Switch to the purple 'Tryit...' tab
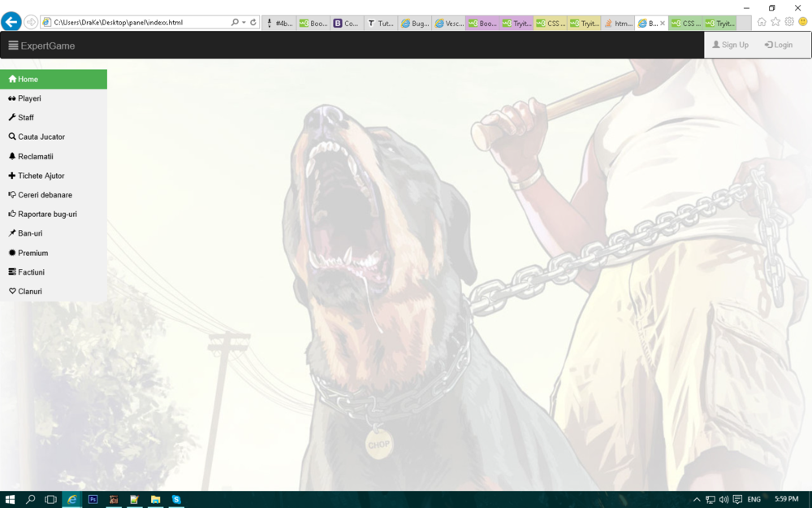Image resolution: width=812 pixels, height=508 pixels. click(516, 23)
